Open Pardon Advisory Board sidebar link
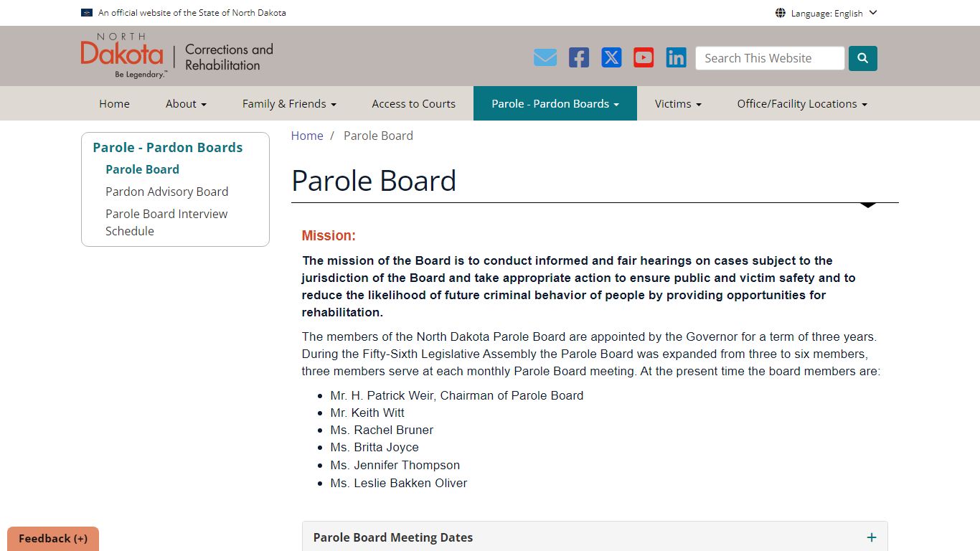Image resolution: width=980 pixels, height=551 pixels. click(x=166, y=192)
